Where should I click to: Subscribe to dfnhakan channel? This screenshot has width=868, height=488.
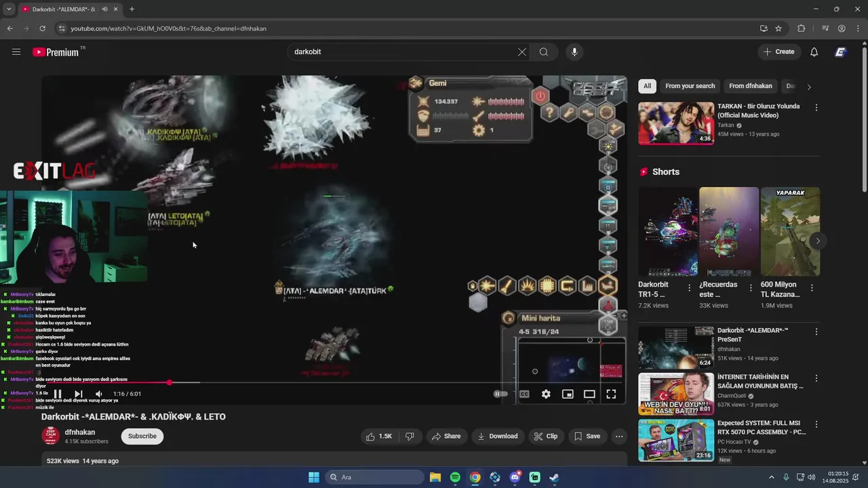[x=142, y=436]
